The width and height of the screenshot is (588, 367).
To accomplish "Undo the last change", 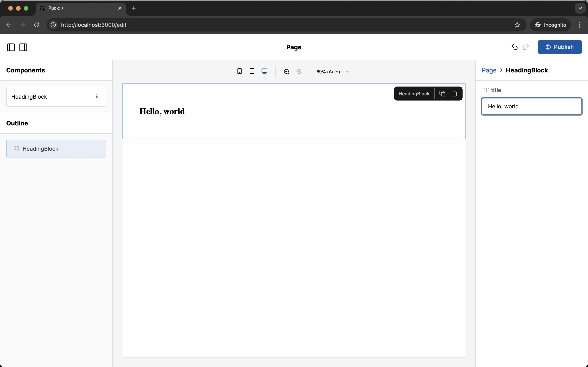I will pos(514,47).
